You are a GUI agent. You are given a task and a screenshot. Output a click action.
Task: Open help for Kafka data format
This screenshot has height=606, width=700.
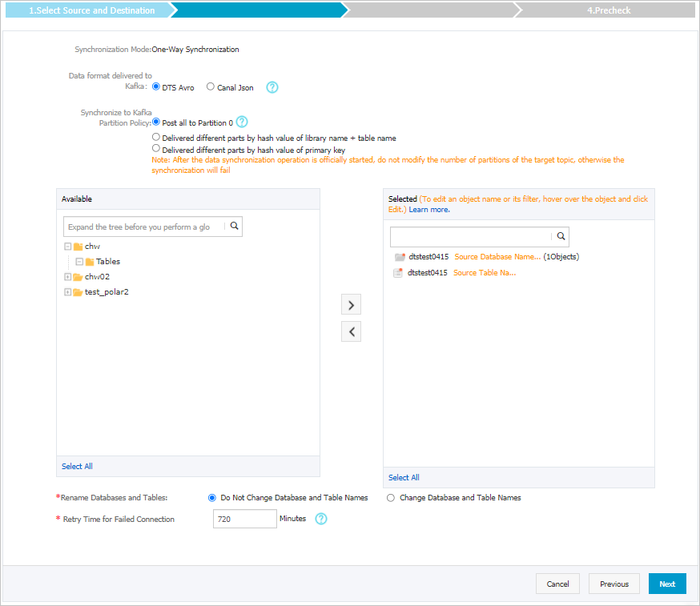(272, 87)
